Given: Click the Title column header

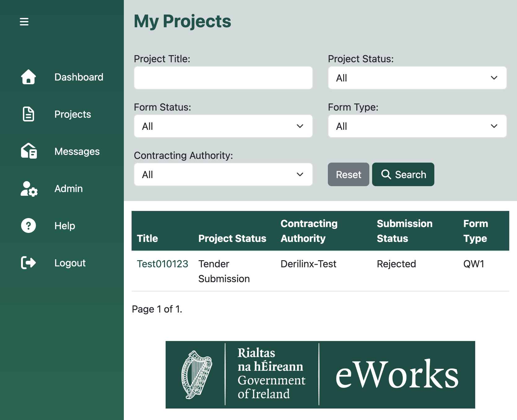Looking at the screenshot, I should 147,238.
